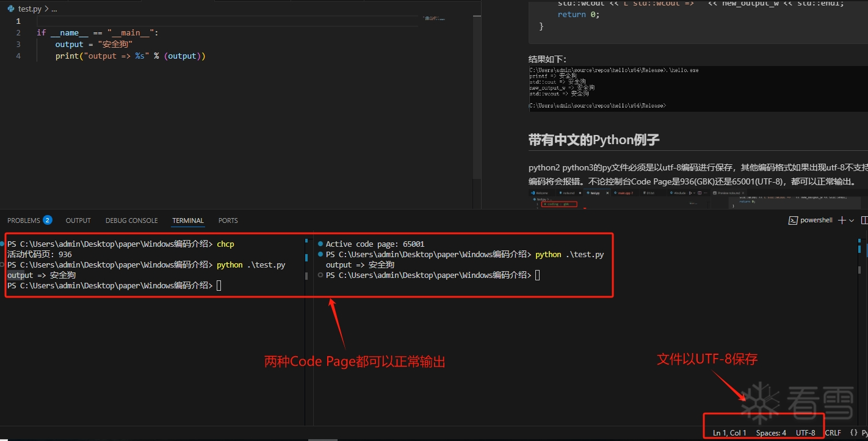The width and height of the screenshot is (868, 441).
Task: Select the TERMINAL tab
Action: tap(188, 221)
